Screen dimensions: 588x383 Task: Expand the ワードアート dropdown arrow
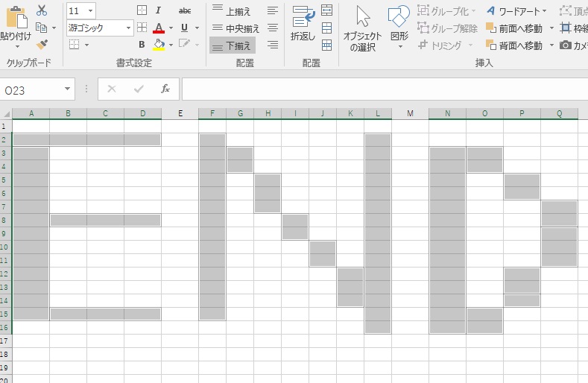click(545, 11)
